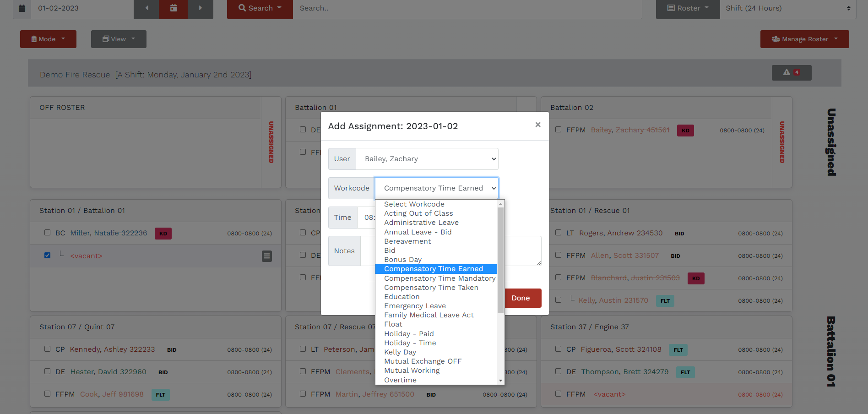868x414 pixels.
Task: Choose Kelly Day from workcode list
Action: click(400, 352)
